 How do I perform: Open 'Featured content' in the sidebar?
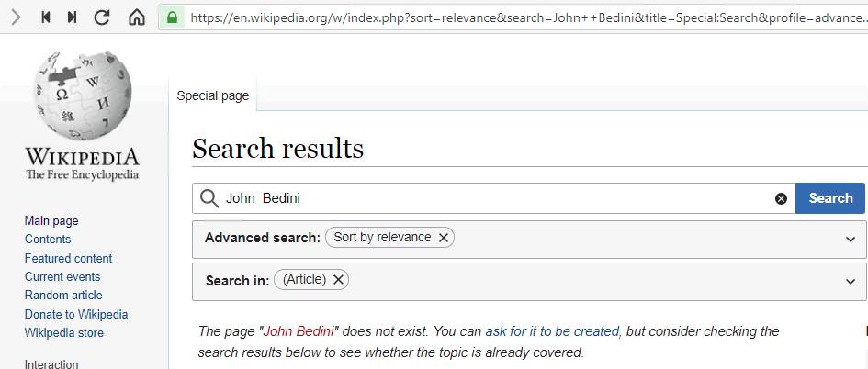pyautogui.click(x=68, y=258)
